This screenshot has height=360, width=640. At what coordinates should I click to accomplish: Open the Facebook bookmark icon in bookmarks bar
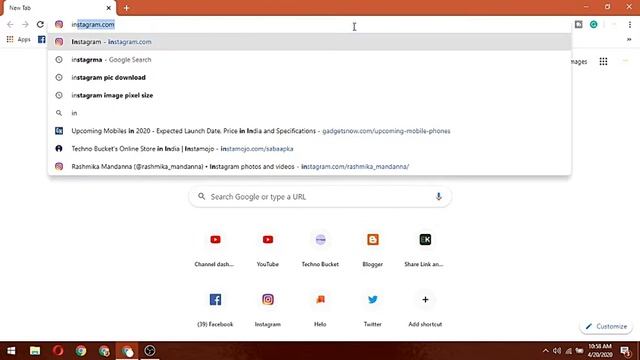coord(42,39)
